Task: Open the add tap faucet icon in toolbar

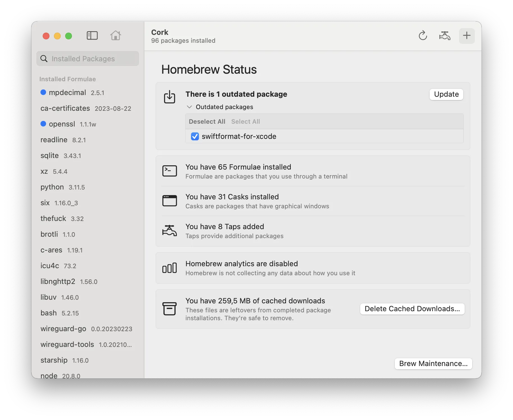Action: click(x=444, y=36)
